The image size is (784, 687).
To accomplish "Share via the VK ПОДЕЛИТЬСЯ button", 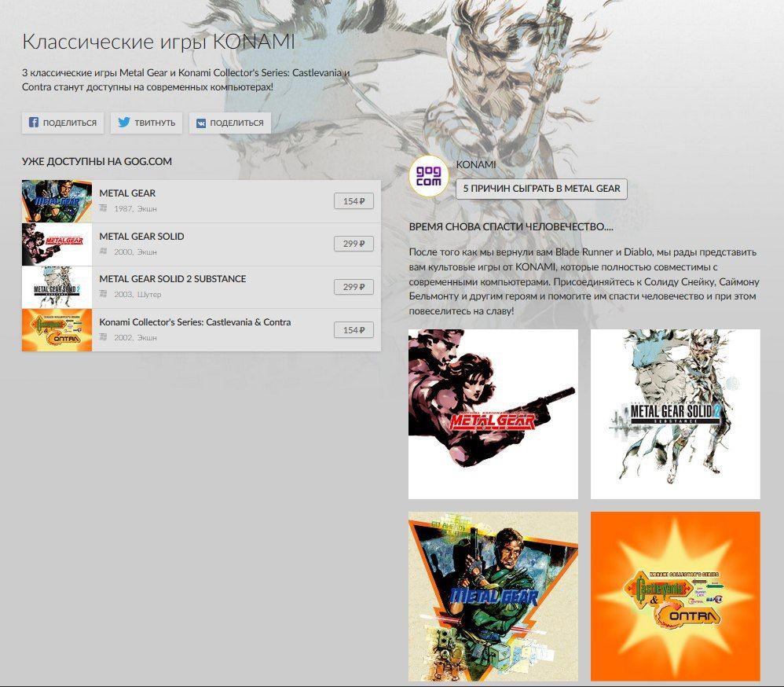I will pyautogui.click(x=230, y=123).
